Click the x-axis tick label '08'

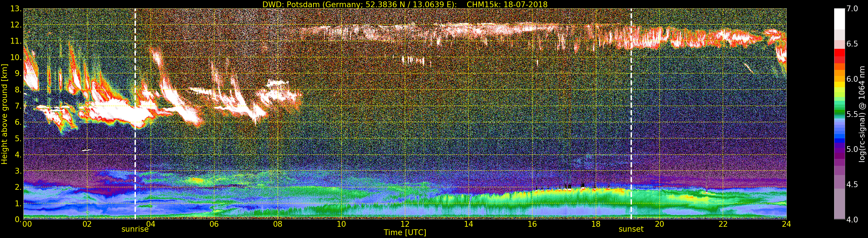278,224
